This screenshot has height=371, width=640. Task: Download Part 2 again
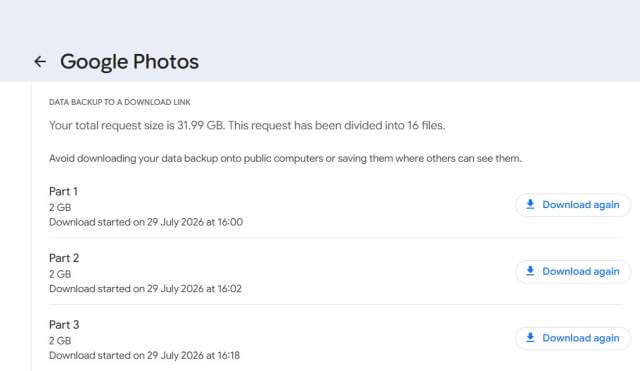point(573,271)
